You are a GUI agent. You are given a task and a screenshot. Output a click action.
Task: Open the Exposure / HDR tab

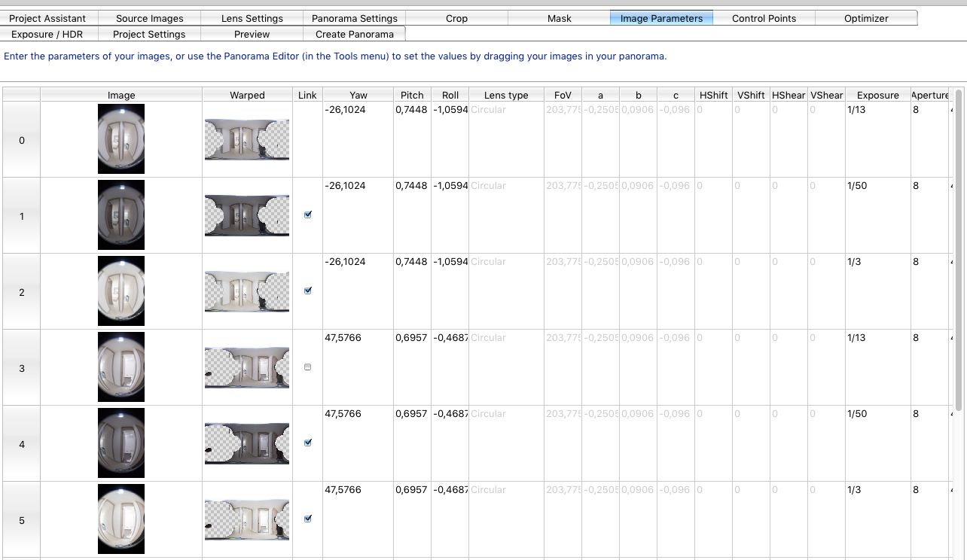47,34
